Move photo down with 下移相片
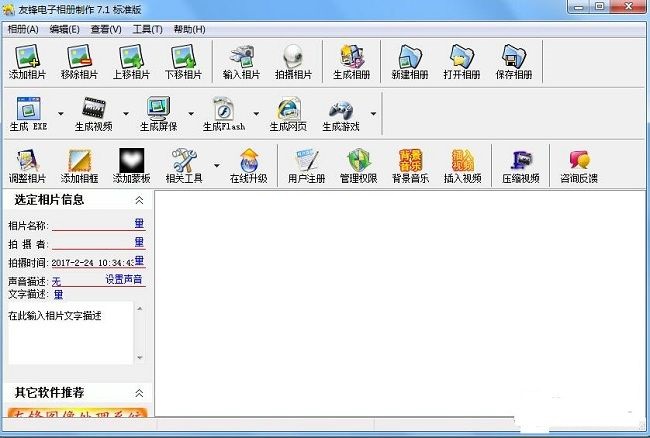 (183, 62)
